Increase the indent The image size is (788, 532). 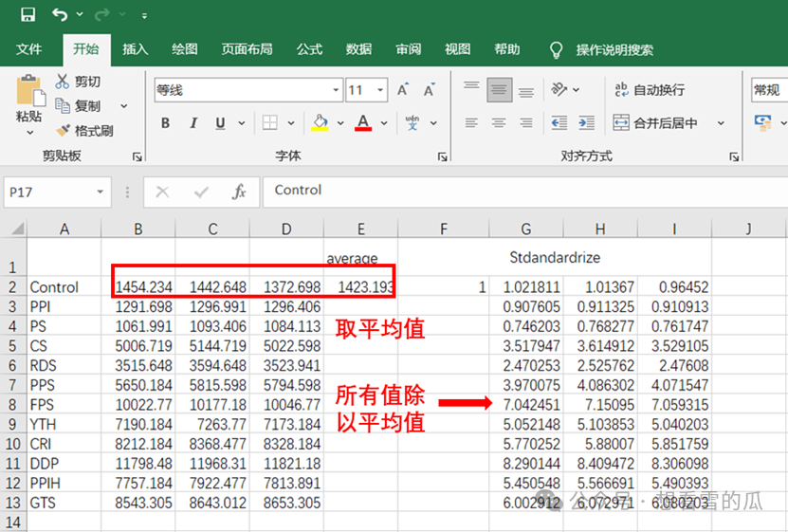(x=586, y=122)
